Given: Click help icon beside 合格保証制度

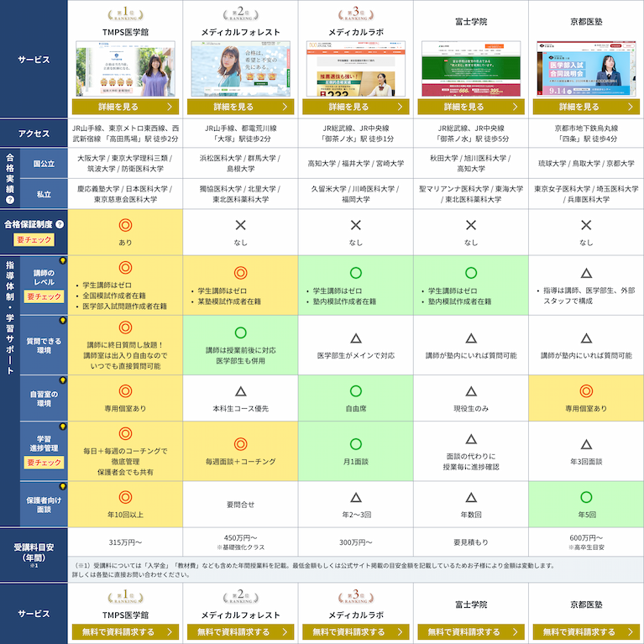Looking at the screenshot, I should [x=60, y=224].
